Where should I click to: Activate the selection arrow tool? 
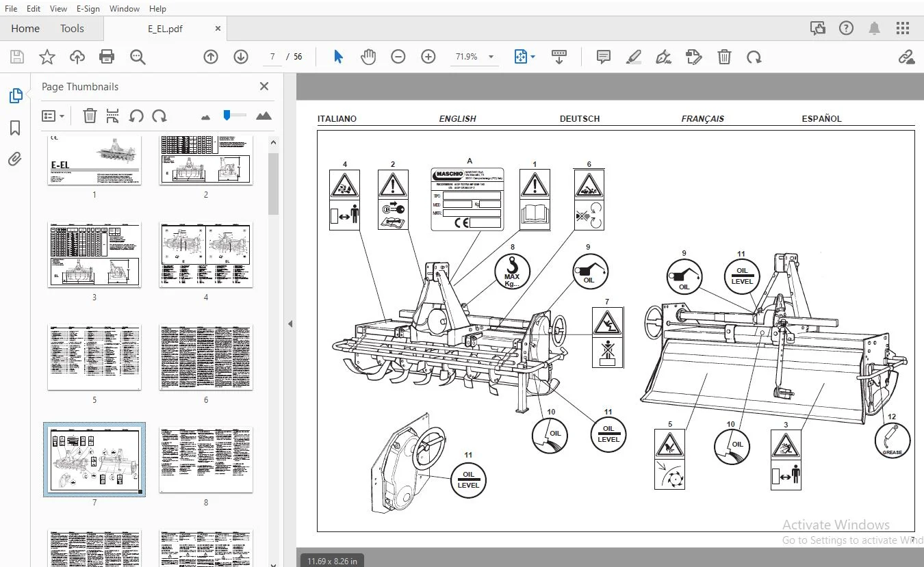point(338,57)
